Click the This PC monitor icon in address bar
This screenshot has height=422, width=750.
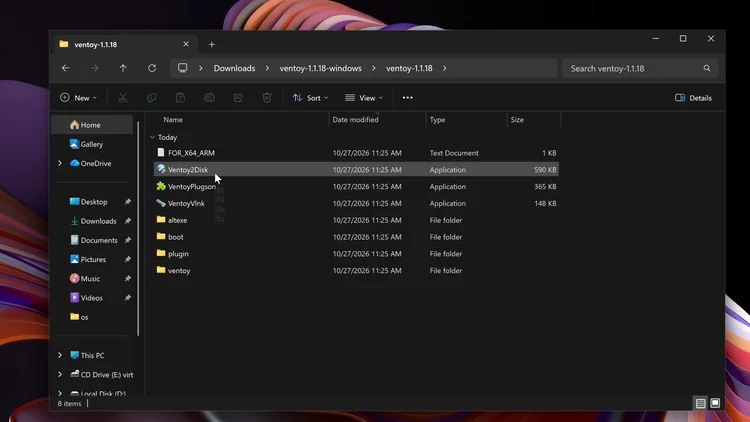click(182, 68)
